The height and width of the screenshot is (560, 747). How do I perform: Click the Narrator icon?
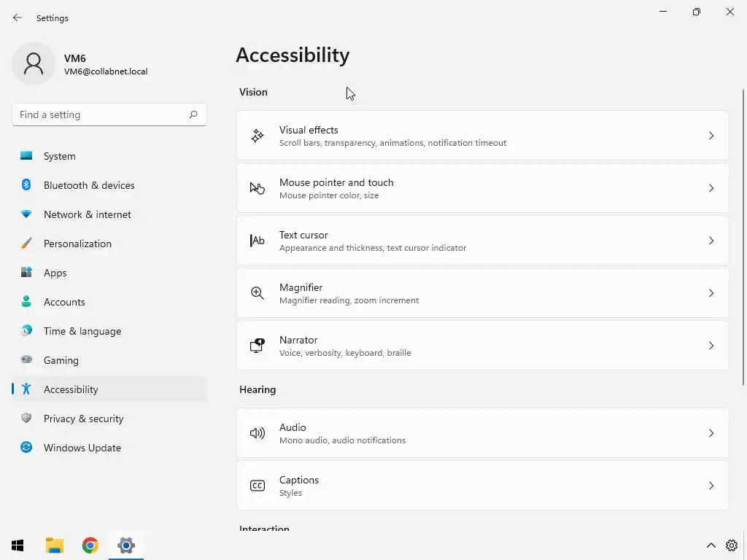pyautogui.click(x=257, y=346)
